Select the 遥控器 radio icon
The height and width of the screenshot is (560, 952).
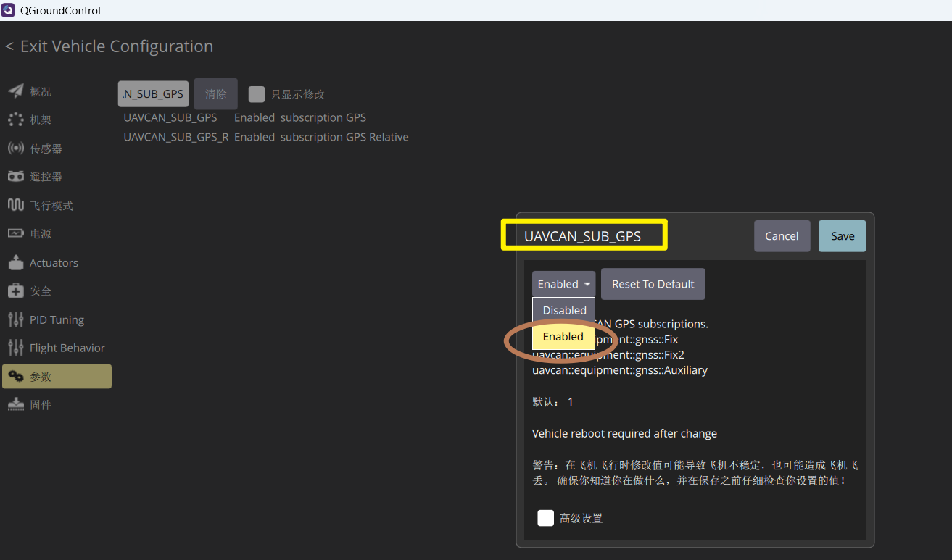[15, 177]
